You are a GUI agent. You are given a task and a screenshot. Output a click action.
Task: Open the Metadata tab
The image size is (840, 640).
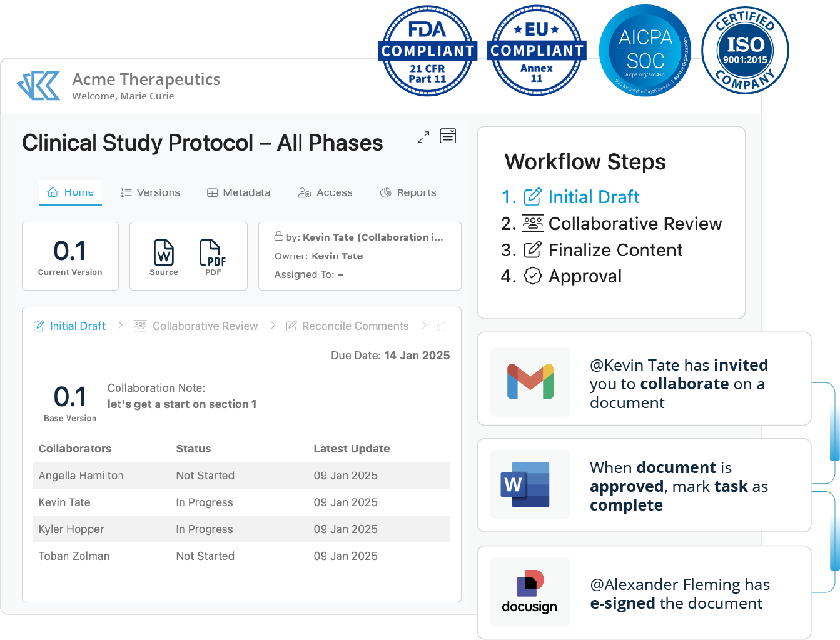point(239,192)
